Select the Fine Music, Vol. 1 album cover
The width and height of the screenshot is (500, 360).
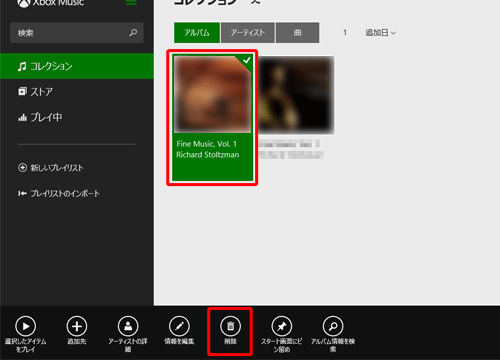coord(212,94)
